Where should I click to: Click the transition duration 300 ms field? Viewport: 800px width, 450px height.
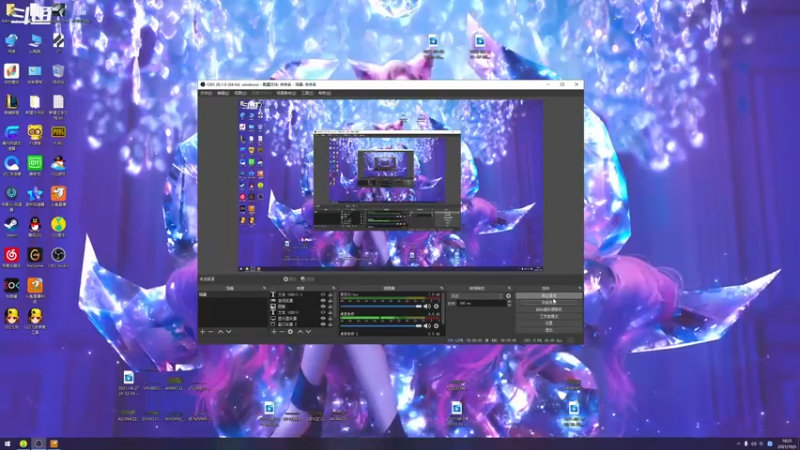pos(482,303)
